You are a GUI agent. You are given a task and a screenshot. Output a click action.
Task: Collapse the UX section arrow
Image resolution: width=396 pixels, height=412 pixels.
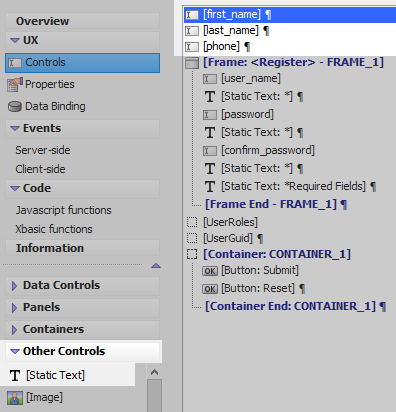15,41
